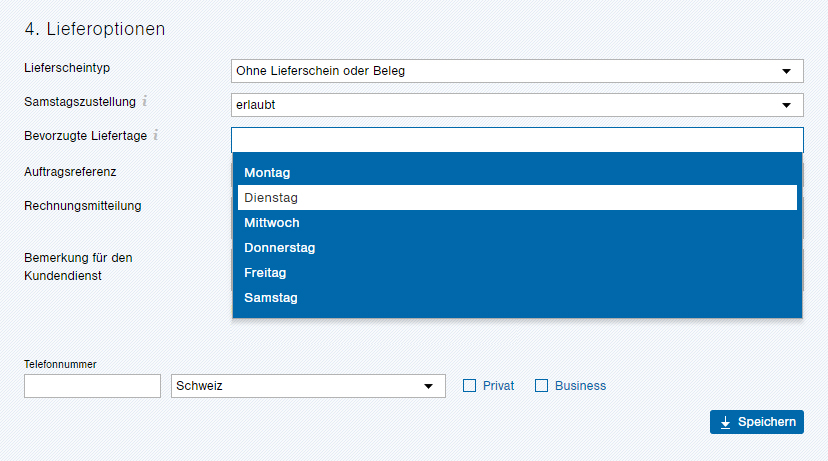
Task: Click the Auftragsreferenz label
Action: coord(70,172)
